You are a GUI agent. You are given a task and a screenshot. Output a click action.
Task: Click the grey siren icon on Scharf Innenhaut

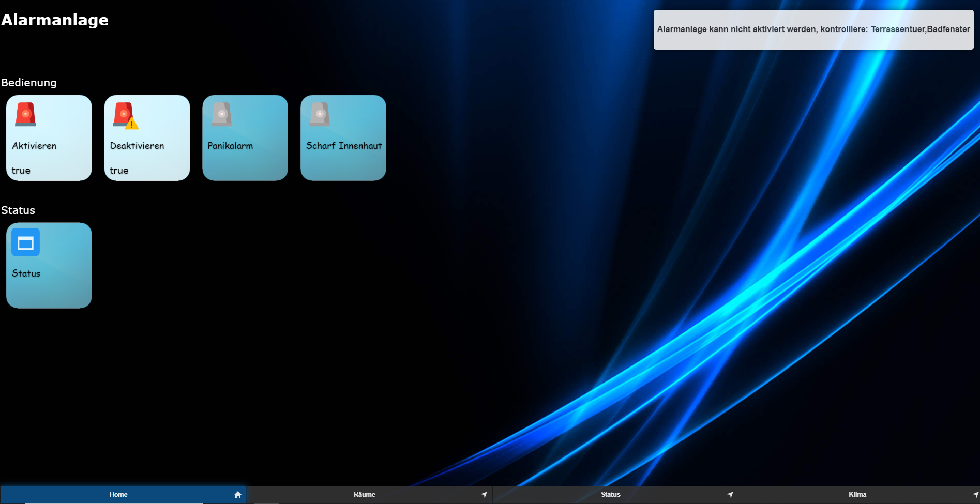pos(320,114)
